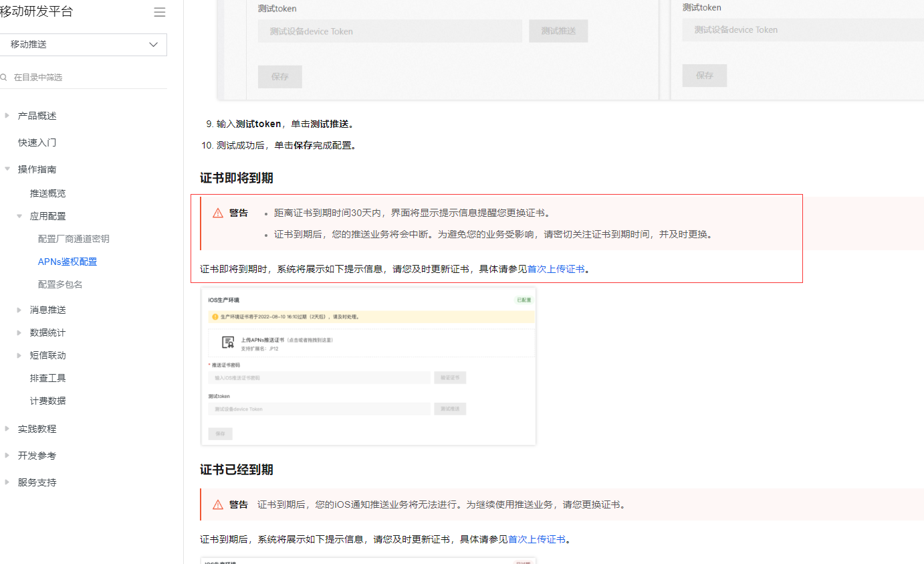This screenshot has height=564, width=924.
Task: Click 短信联动 label in sidebar
Action: (48, 355)
